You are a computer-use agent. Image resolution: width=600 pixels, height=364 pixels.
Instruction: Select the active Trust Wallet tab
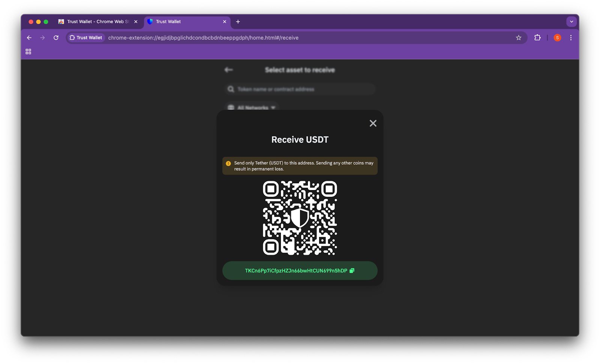click(186, 22)
